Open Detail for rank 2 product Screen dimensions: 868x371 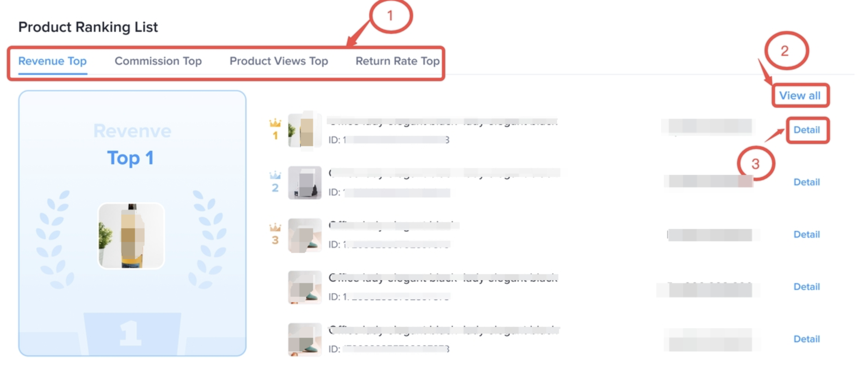click(x=807, y=182)
